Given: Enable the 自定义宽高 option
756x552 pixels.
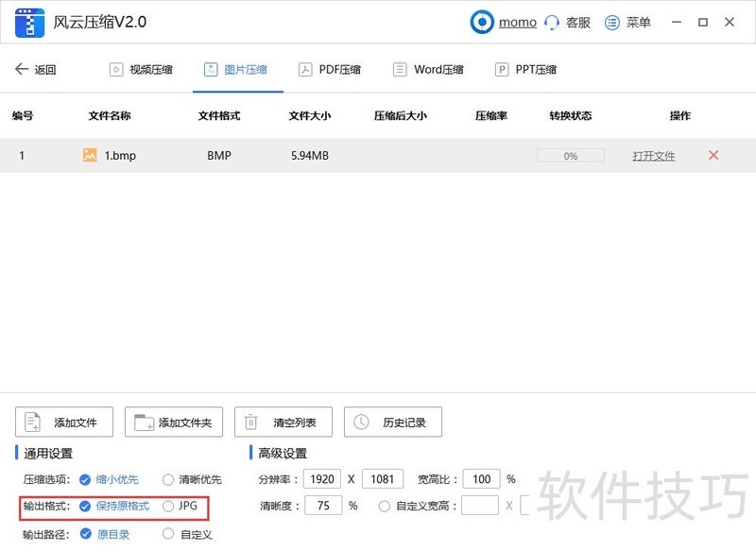Looking at the screenshot, I should pos(385,506).
